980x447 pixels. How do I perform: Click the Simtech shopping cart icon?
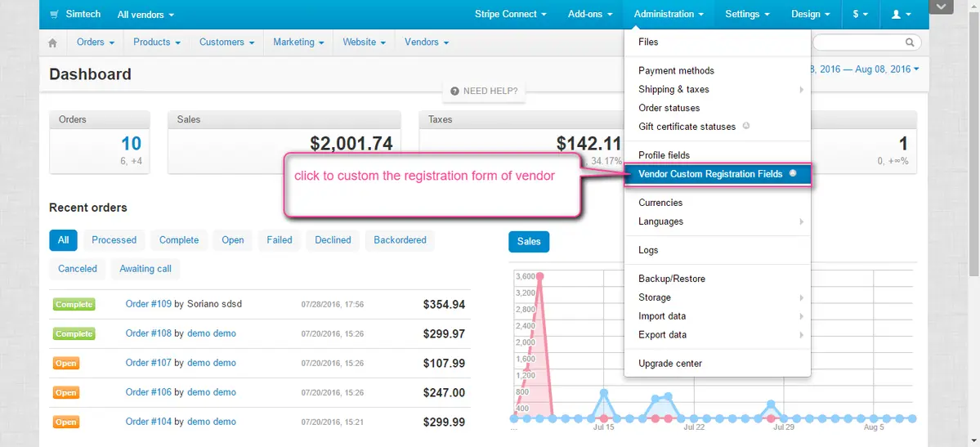pyautogui.click(x=54, y=15)
